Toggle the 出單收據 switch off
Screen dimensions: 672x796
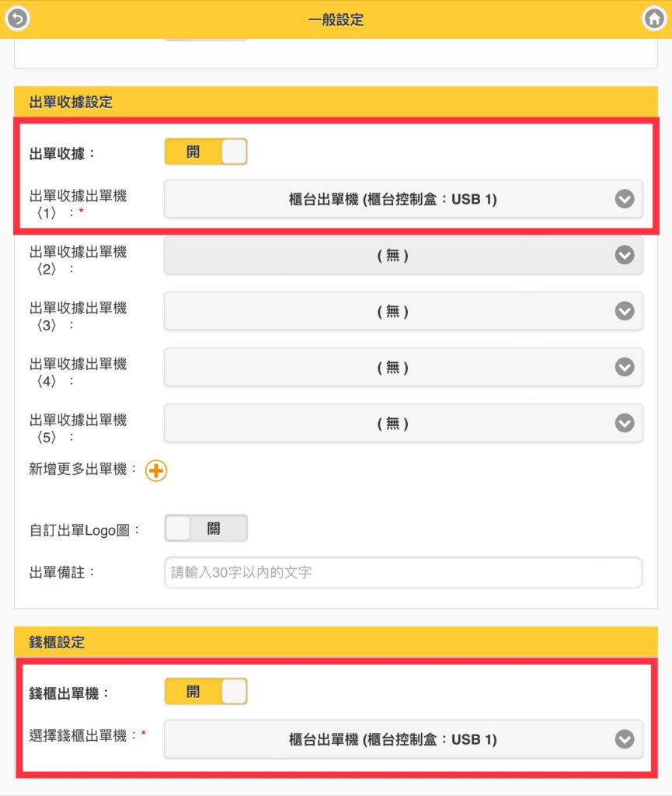click(x=206, y=152)
